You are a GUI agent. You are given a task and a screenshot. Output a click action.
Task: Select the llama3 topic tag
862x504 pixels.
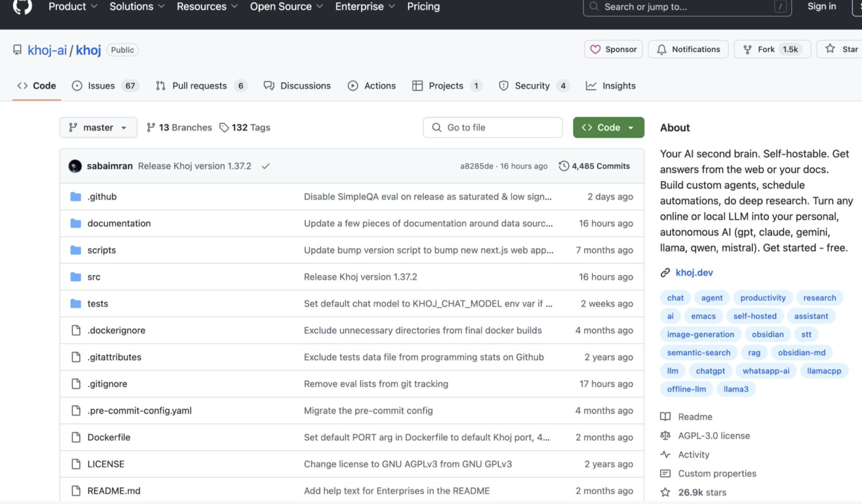pos(736,389)
